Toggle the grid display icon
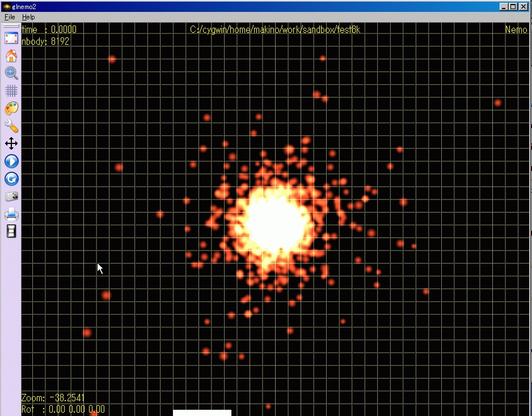Screen dimensions: 532x416 (x=11, y=90)
